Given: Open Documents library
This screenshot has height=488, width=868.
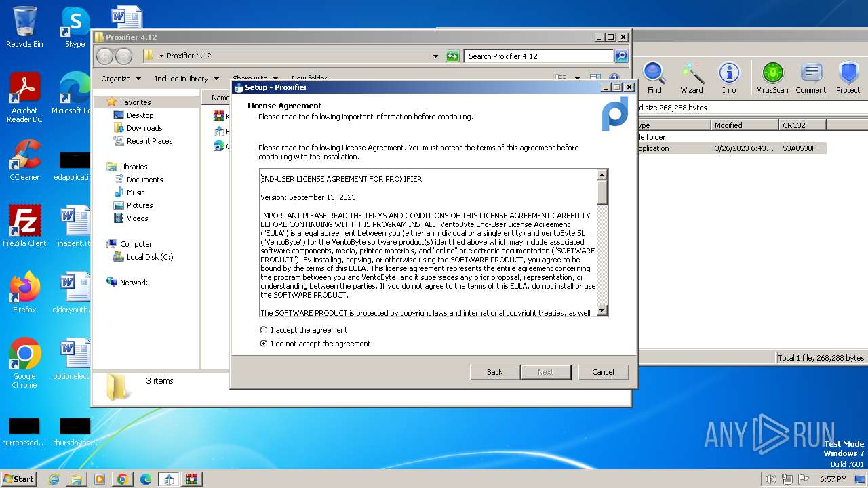Looking at the screenshot, I should pos(144,180).
